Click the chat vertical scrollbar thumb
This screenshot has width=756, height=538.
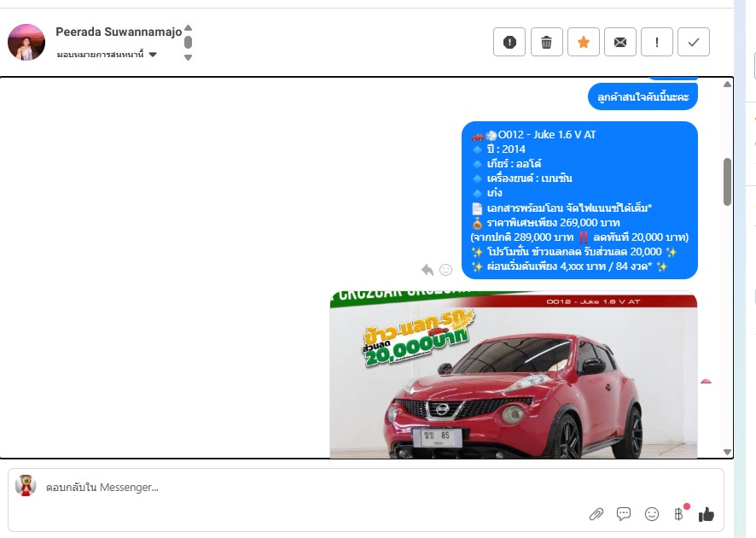[x=727, y=182]
